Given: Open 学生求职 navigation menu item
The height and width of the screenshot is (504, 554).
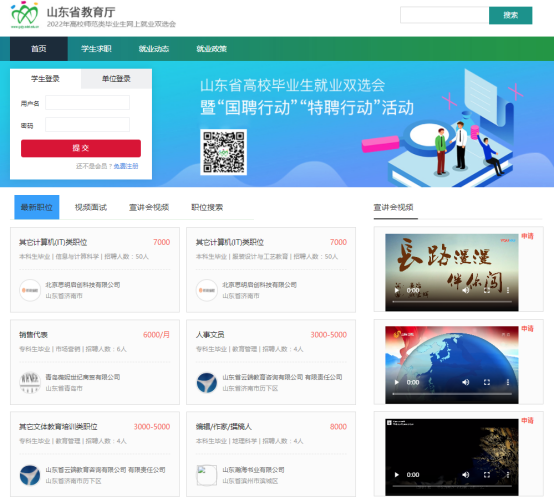Looking at the screenshot, I should coord(96,49).
